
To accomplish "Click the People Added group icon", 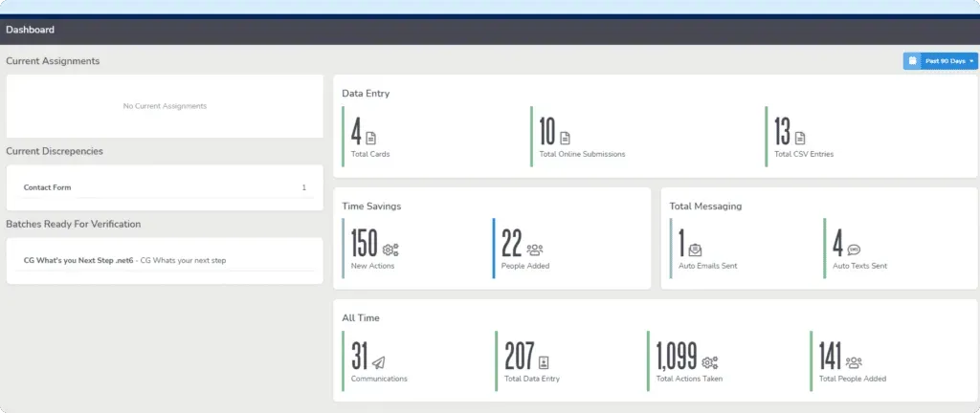I will 535,250.
